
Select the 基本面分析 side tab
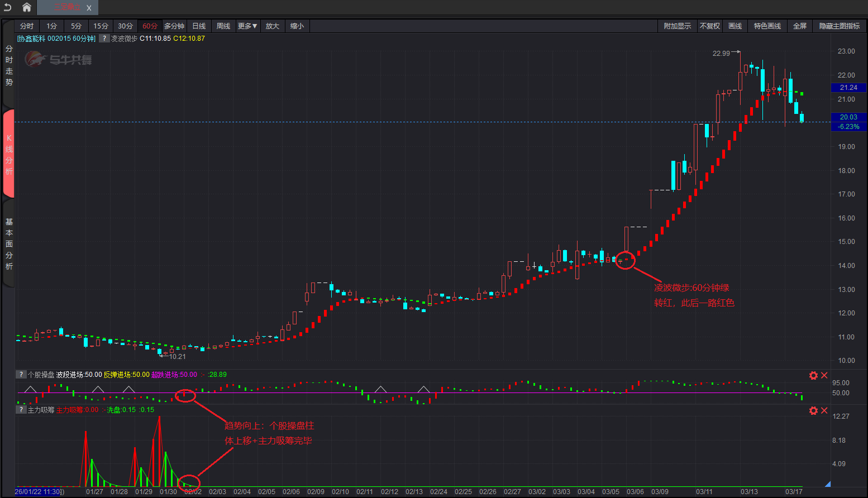9,244
